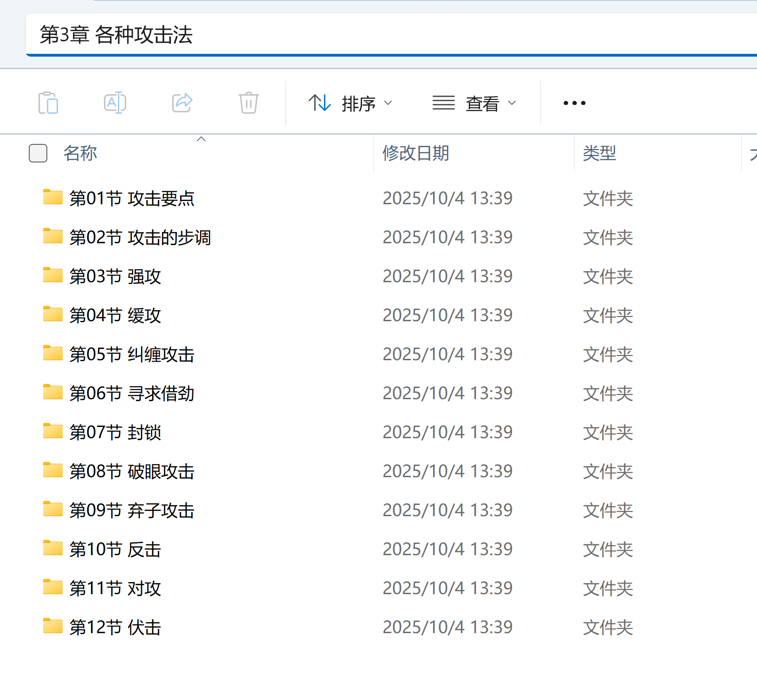Sort by the 类型 column header
This screenshot has height=700, width=757.
click(x=599, y=153)
